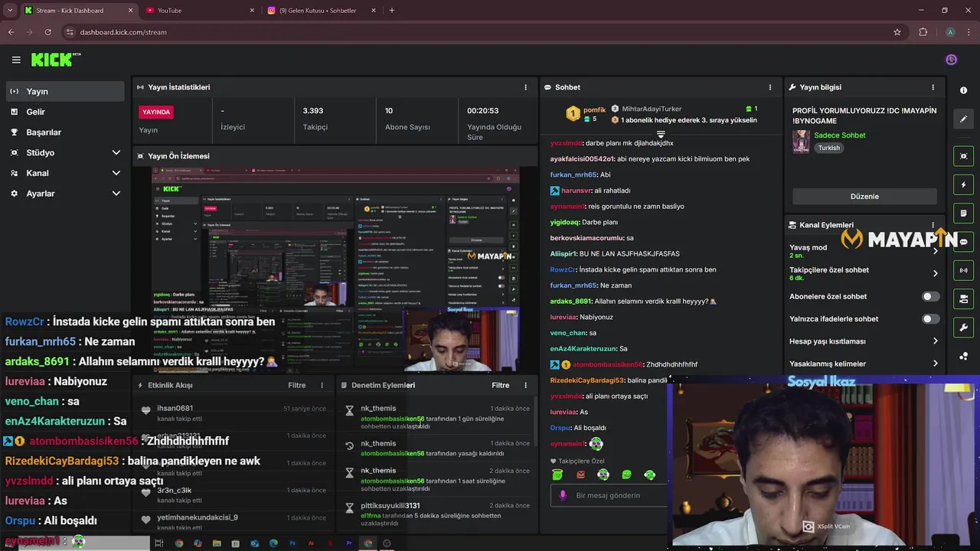Reload the dashboard page
This screenshot has width=980, height=551.
(47, 32)
